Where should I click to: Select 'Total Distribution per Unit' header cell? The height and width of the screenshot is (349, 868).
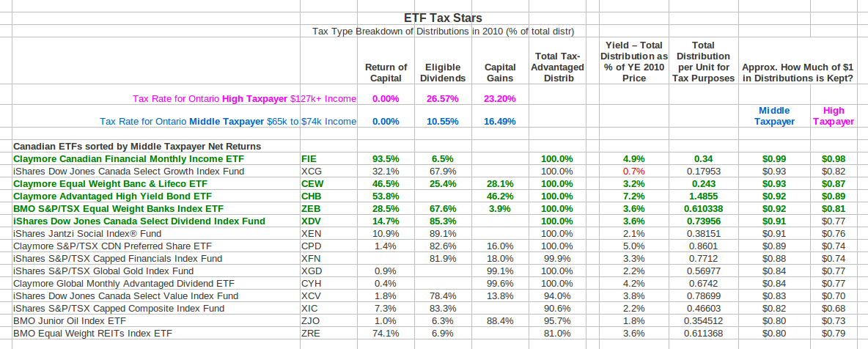coord(703,62)
